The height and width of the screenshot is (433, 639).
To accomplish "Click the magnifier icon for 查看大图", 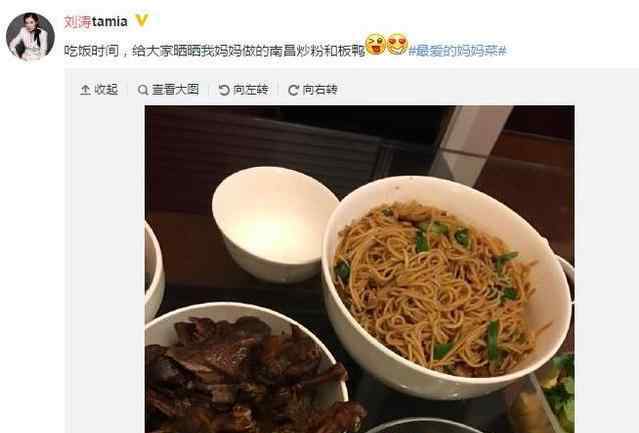I will click(143, 90).
